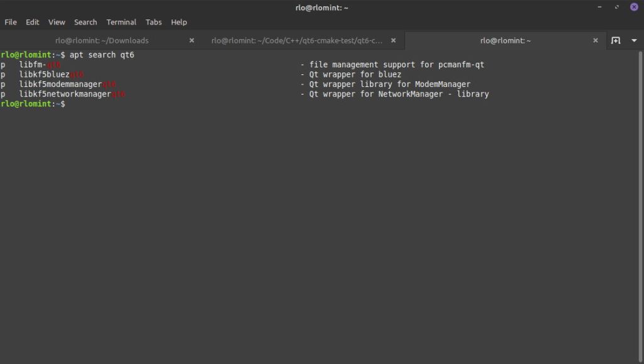Switch to the qt6-cmake-test tab
The image size is (644, 364).
[297, 40]
